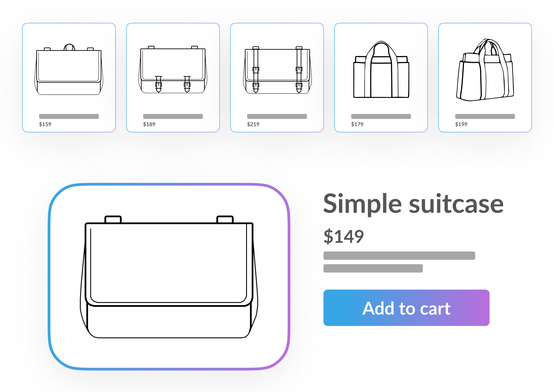Click the $179 price label
The width and height of the screenshot is (554, 392).
(357, 124)
